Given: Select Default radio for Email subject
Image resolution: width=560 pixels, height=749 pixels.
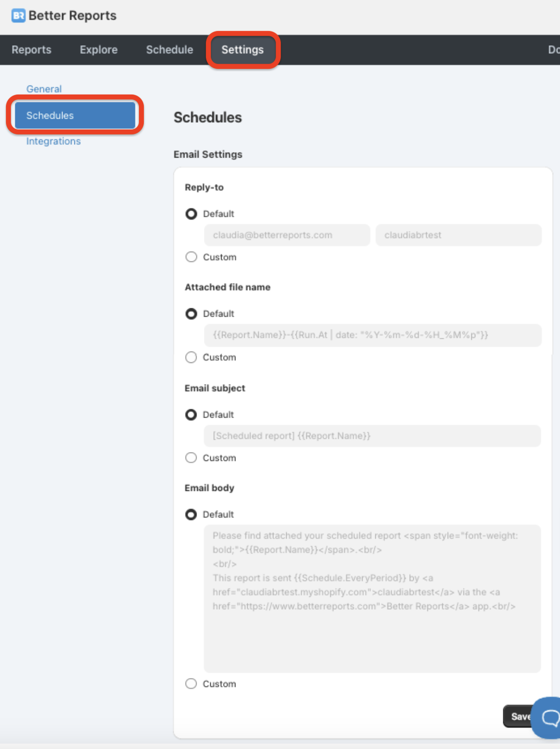Looking at the screenshot, I should click(x=191, y=415).
